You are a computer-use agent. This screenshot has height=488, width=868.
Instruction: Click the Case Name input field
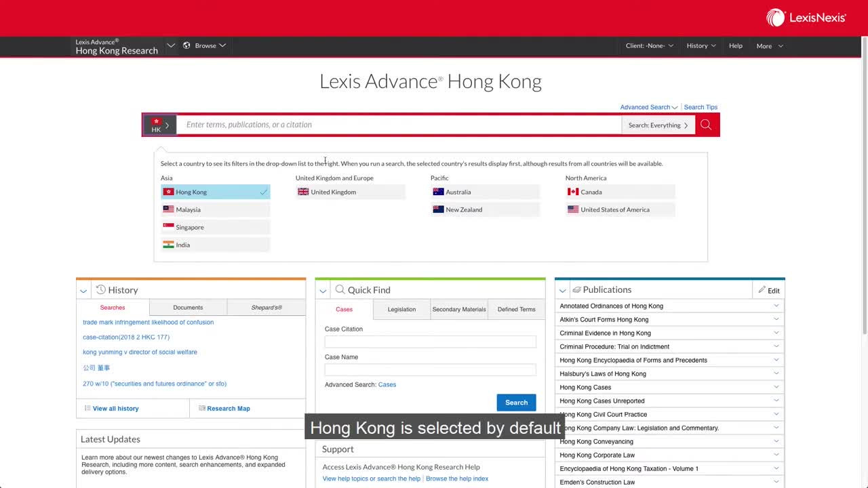tap(430, 370)
